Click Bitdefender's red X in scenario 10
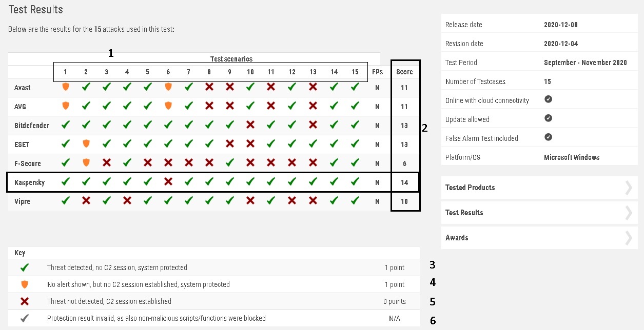This screenshot has height=330, width=644. click(x=250, y=125)
